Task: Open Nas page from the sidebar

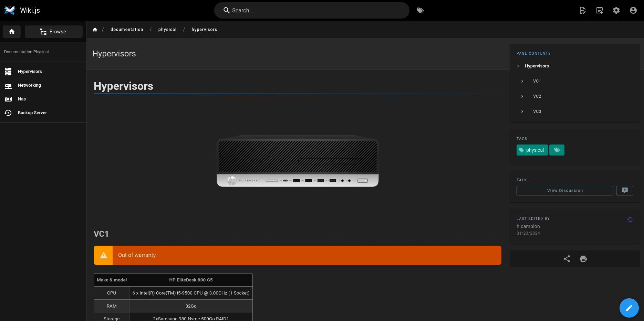Action: click(43, 99)
